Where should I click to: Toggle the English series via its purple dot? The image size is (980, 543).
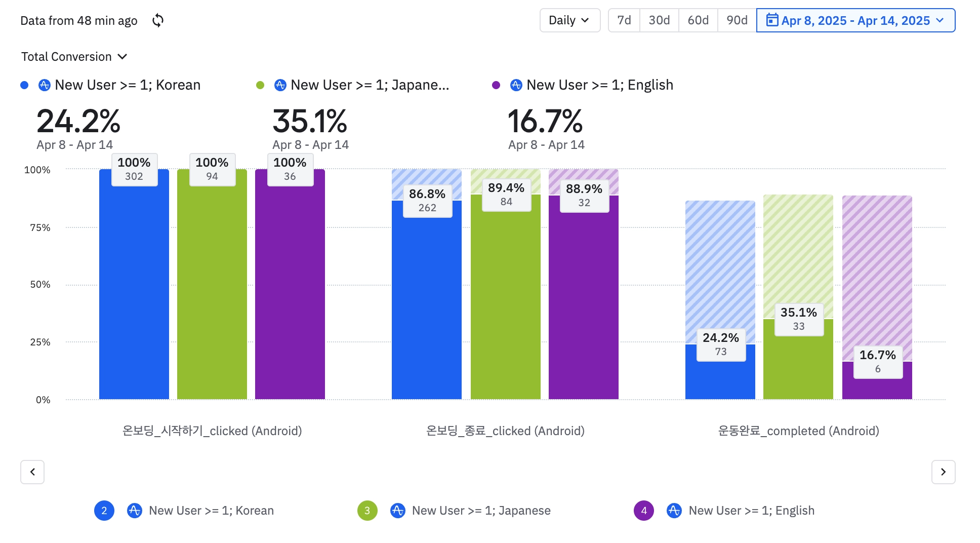tap(496, 85)
